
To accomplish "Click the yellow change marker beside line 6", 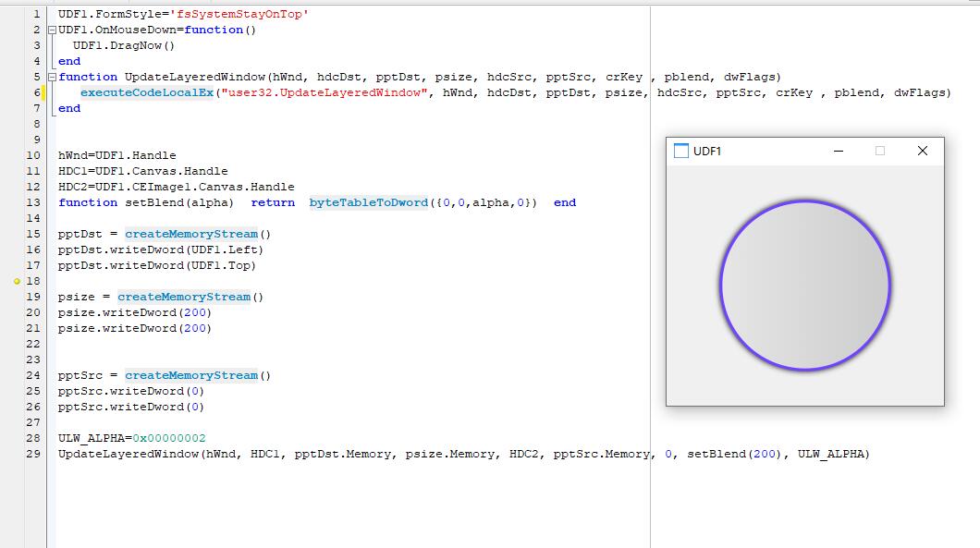I will (x=43, y=92).
